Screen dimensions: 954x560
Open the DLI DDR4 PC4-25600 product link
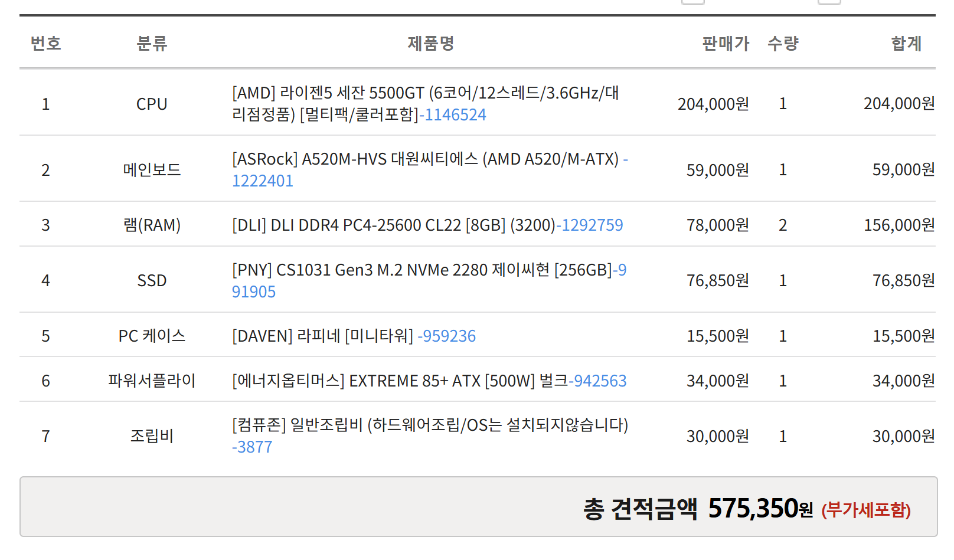click(427, 225)
